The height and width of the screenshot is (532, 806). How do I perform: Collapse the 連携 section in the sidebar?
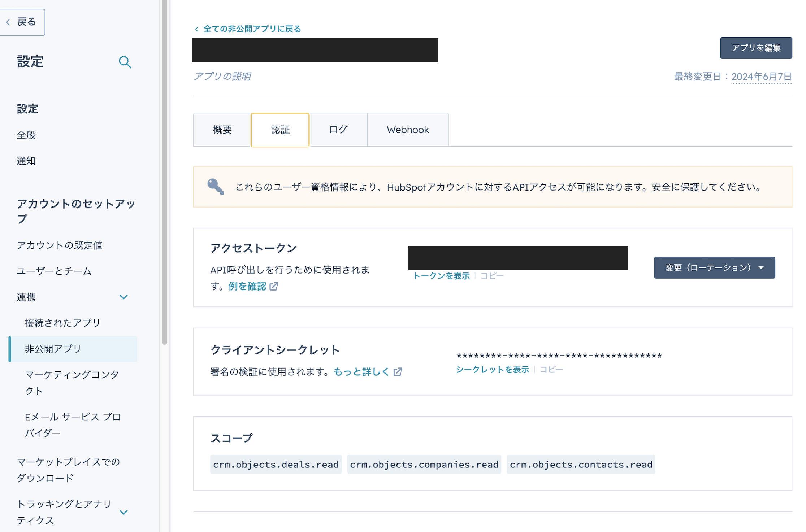(x=123, y=297)
